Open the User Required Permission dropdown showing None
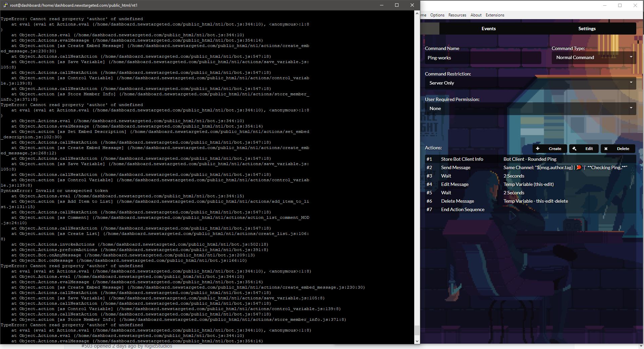Image resolution: width=644 pixels, height=349 pixels. point(530,108)
